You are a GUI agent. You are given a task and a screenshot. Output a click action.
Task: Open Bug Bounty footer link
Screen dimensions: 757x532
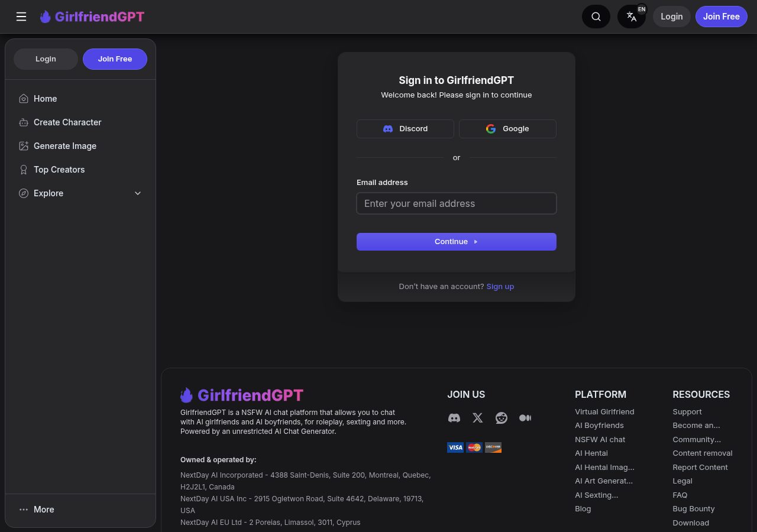[x=694, y=509]
